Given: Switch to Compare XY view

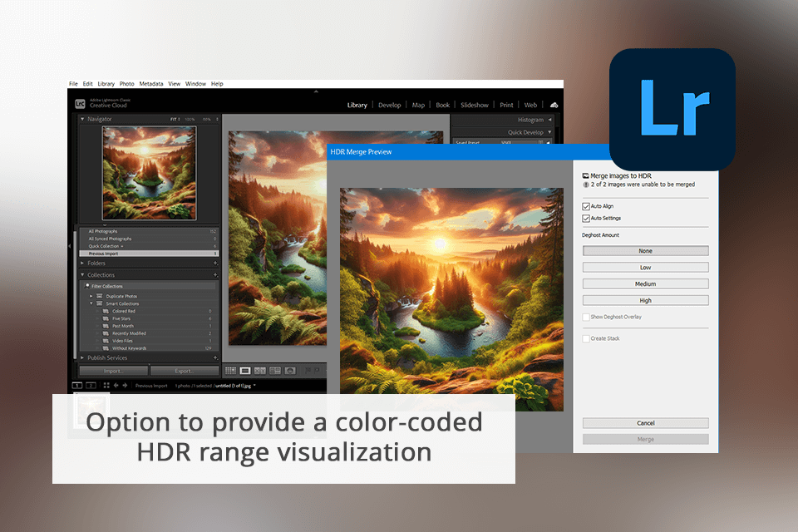Looking at the screenshot, I should [260, 371].
